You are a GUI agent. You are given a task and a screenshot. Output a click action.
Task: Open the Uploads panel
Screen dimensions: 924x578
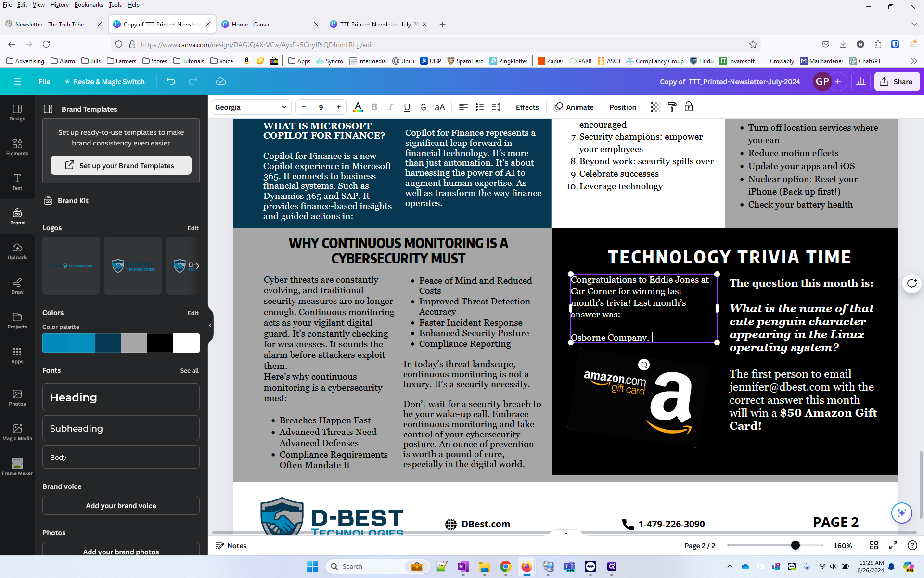[17, 251]
